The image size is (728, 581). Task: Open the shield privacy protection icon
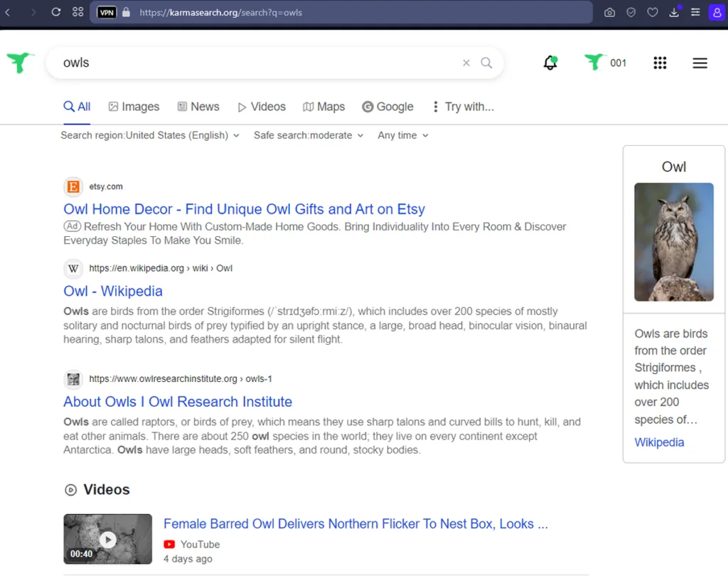[x=631, y=13]
